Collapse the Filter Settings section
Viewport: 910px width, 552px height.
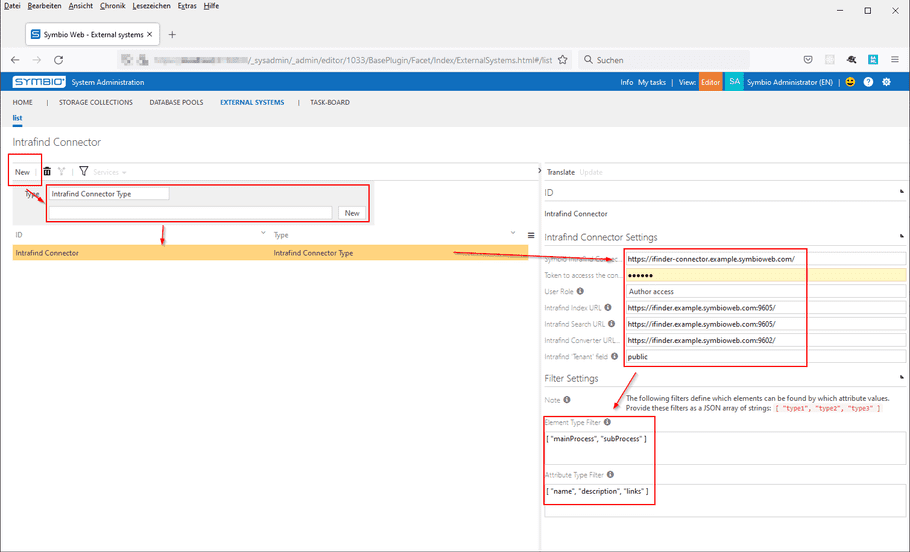coord(901,377)
